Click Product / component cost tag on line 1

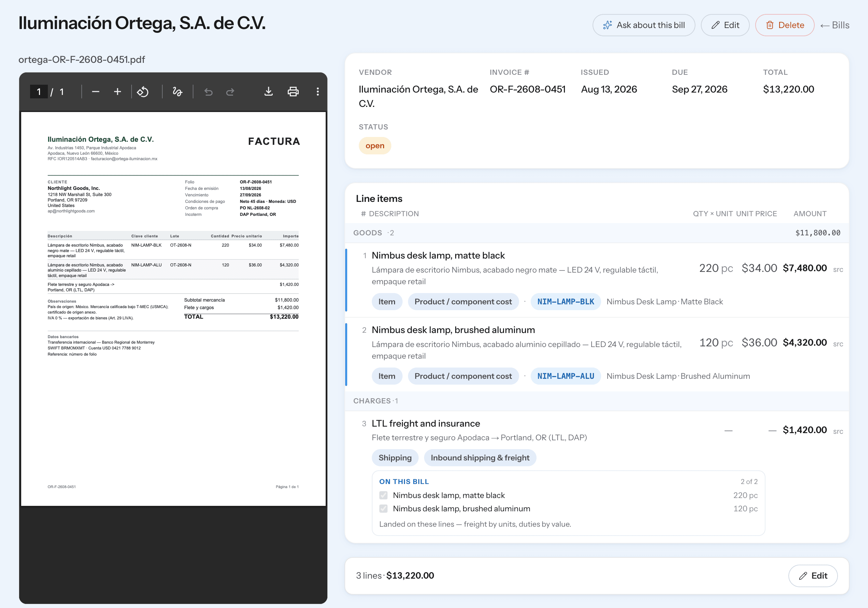point(463,302)
